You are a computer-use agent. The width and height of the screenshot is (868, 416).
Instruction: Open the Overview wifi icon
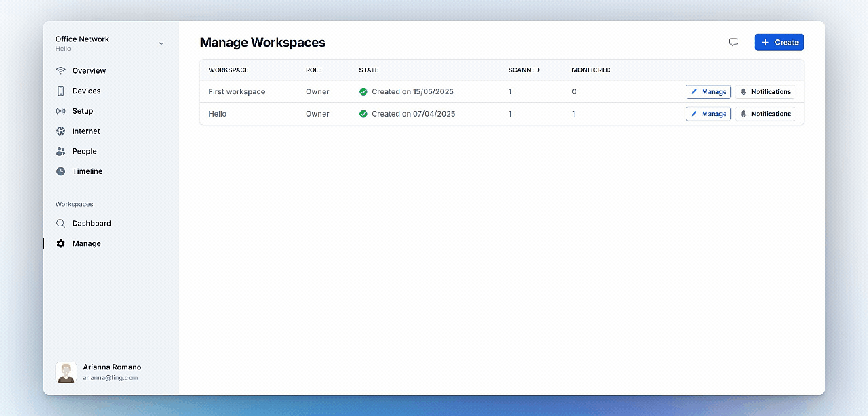(60, 70)
